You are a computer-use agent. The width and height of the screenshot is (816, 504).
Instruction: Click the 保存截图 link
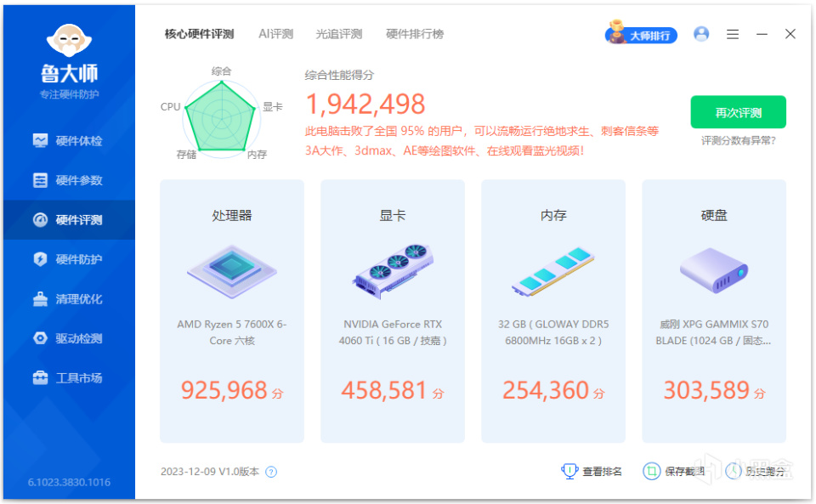click(x=684, y=472)
